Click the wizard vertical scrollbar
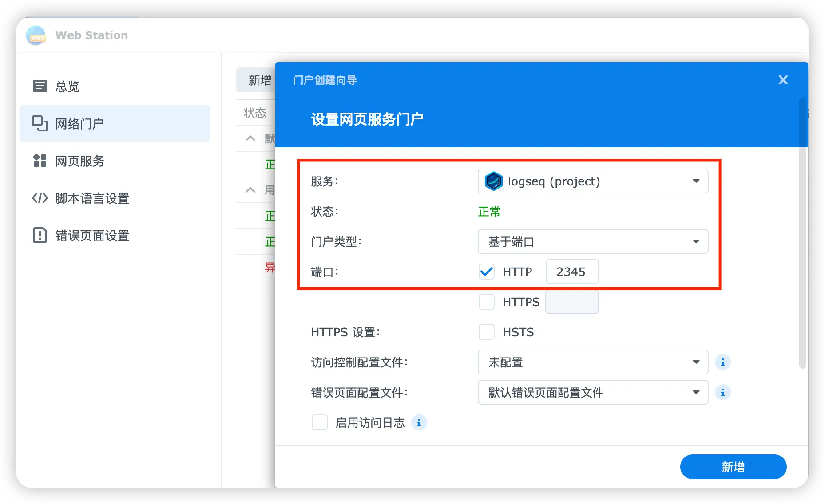Screen dimensions: 825x504 pos(802,233)
